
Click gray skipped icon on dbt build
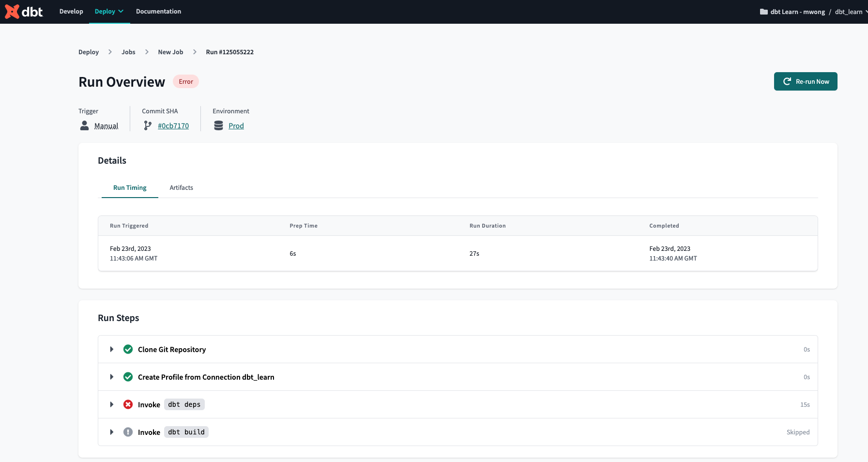point(128,432)
